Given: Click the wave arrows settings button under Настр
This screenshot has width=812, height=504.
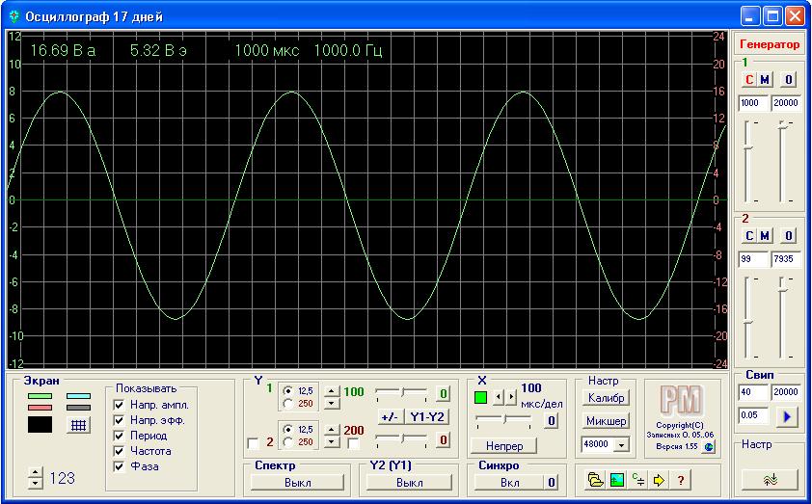Looking at the screenshot, I should point(771,480).
